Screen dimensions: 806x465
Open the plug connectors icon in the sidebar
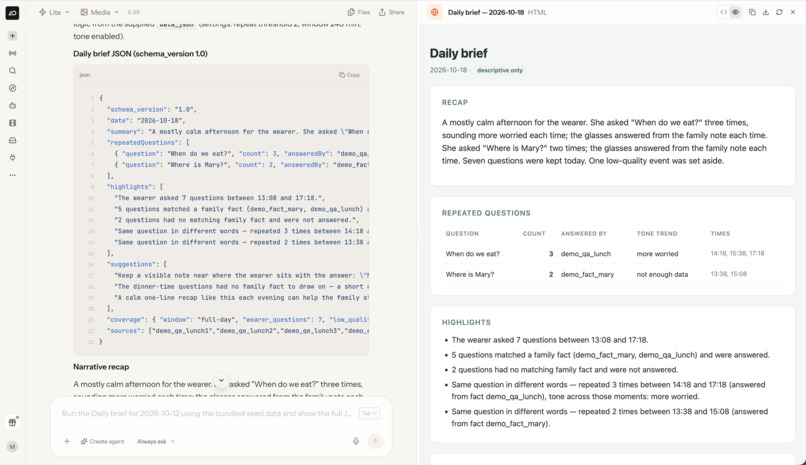pos(12,158)
